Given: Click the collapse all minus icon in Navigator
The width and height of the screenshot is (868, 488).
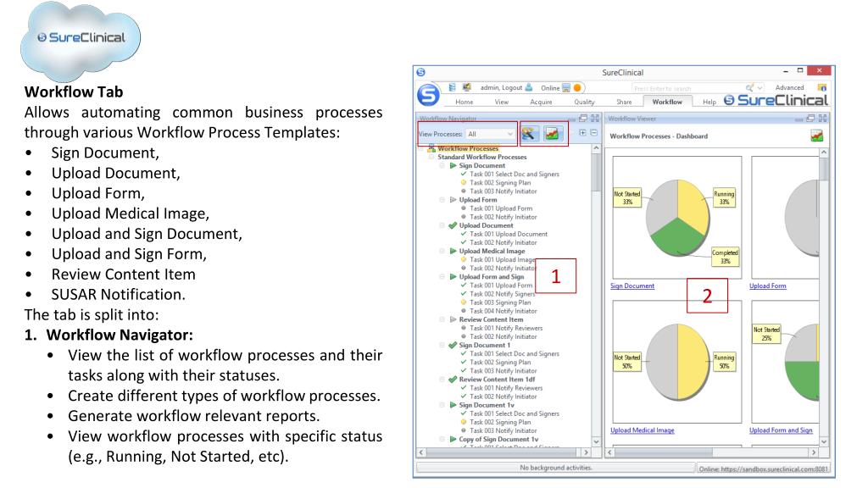Looking at the screenshot, I should [x=593, y=133].
